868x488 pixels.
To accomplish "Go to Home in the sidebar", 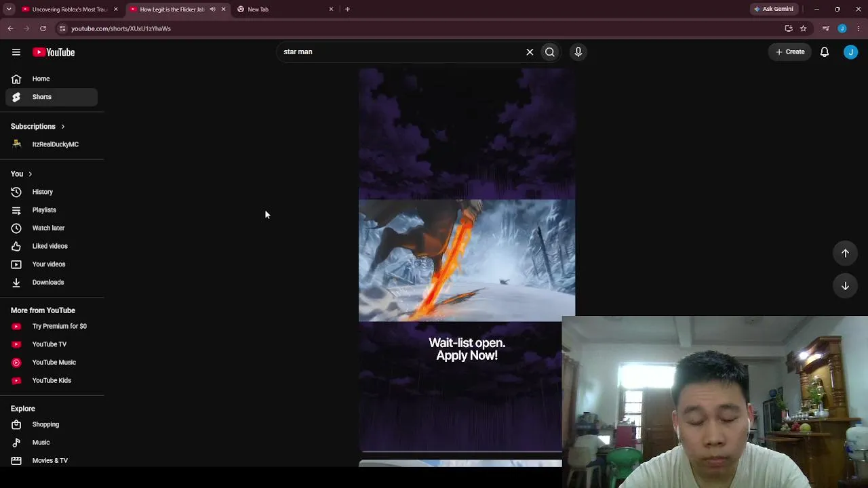I will 52,79.
